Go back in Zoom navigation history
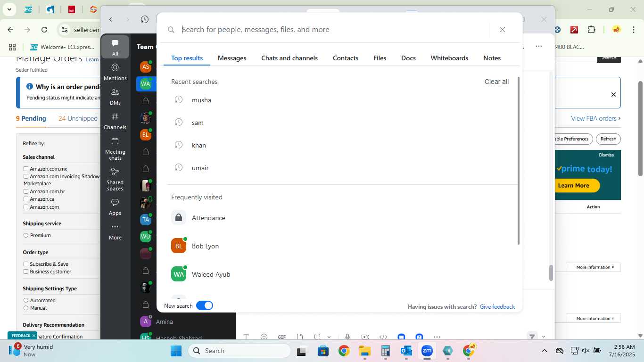 pos(111,19)
